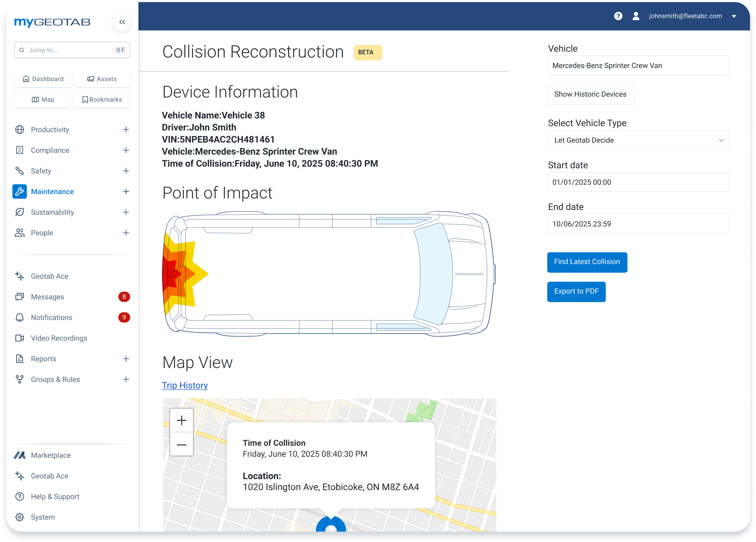Click the People icon
Viewport: 756px width, 542px height.
point(20,233)
